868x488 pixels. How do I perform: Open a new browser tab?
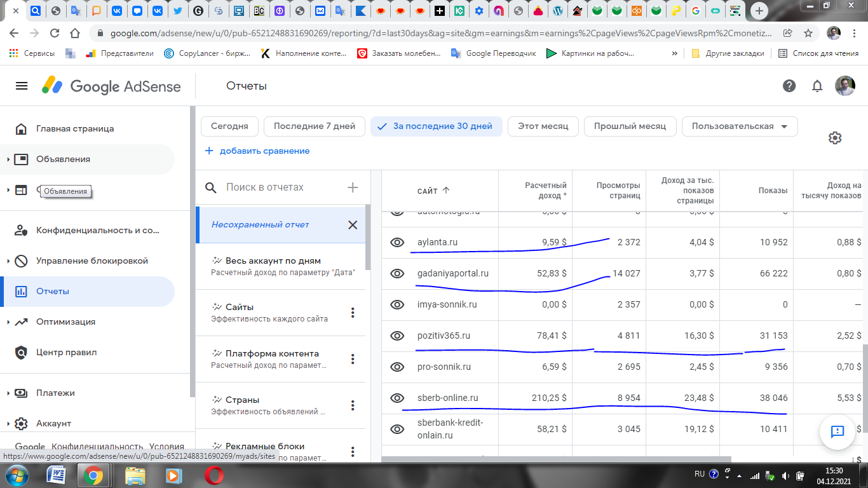click(x=759, y=11)
